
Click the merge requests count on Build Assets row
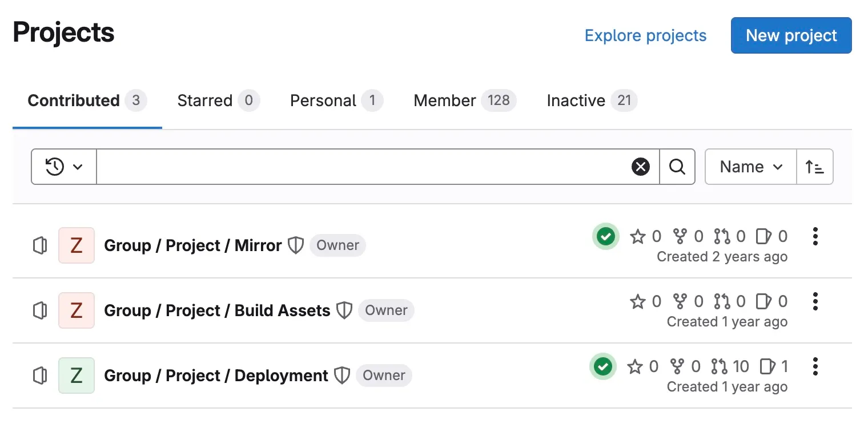point(730,301)
